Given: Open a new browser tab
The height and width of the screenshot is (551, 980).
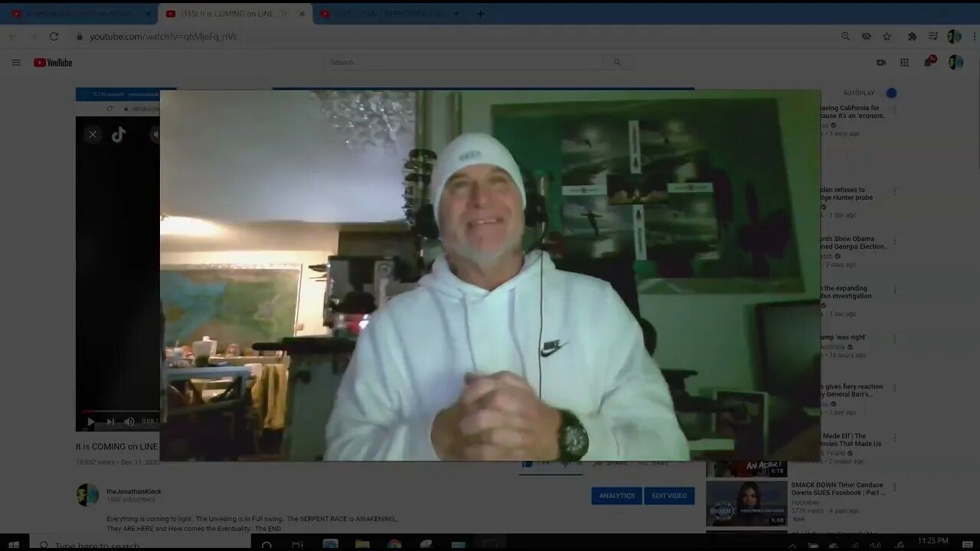Looking at the screenshot, I should click(x=481, y=14).
